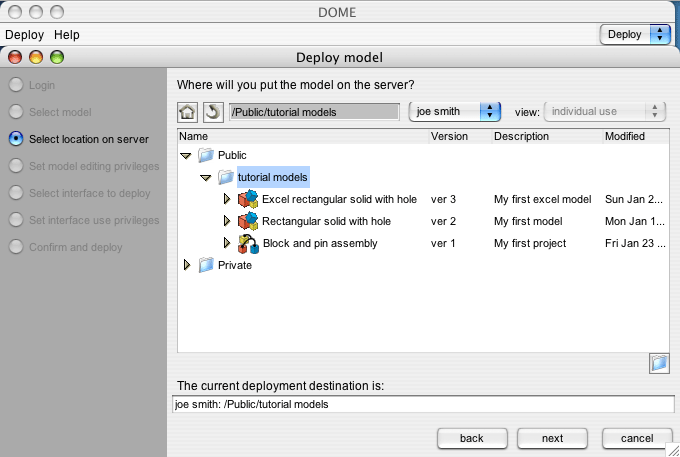680x457 pixels.
Task: Click the current deployment destination field
Action: point(423,404)
